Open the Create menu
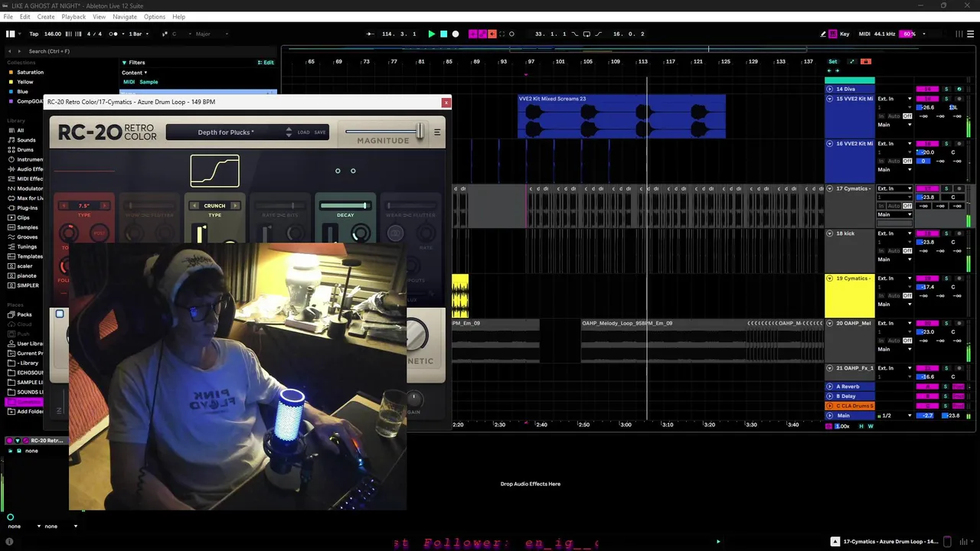 click(x=46, y=17)
